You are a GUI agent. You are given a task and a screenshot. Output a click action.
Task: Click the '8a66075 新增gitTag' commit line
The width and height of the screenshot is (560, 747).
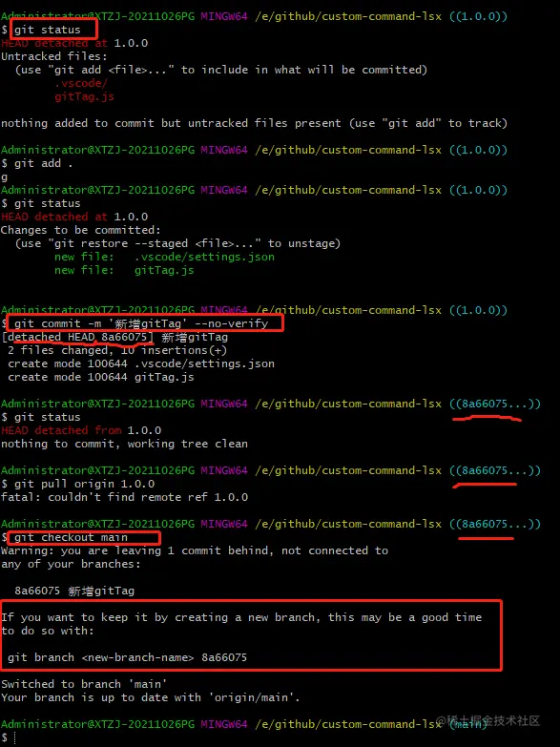pyautogui.click(x=74, y=591)
